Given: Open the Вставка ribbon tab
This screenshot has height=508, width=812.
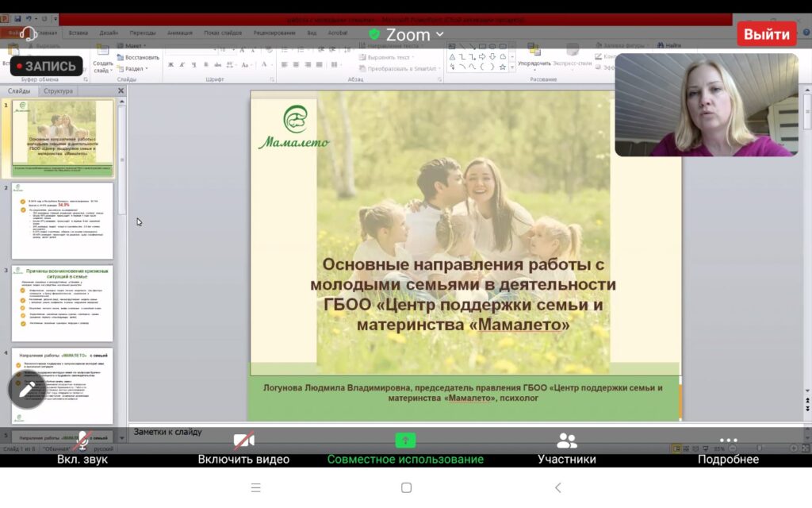Looking at the screenshot, I should 79,33.
